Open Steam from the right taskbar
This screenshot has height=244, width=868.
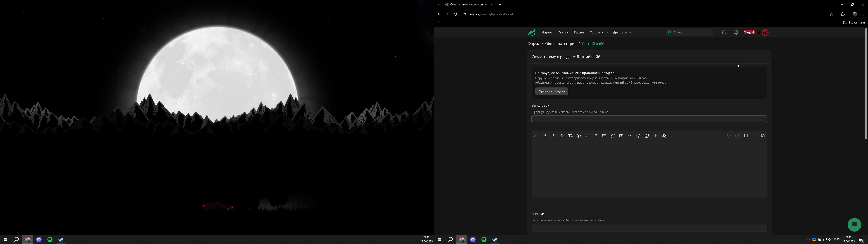pos(495,240)
